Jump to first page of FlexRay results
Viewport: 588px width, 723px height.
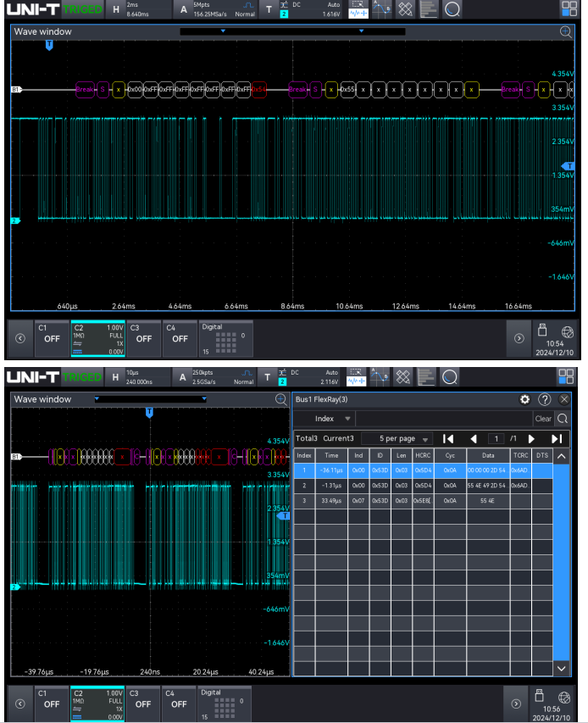tap(449, 438)
